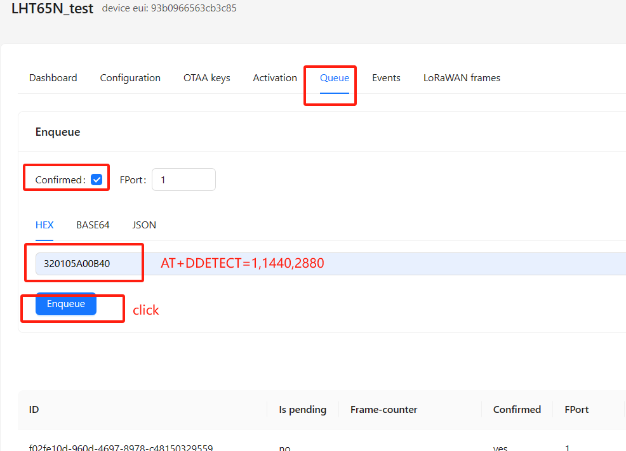Click the FPort input field
Screen dimensions: 626x451
184,180
